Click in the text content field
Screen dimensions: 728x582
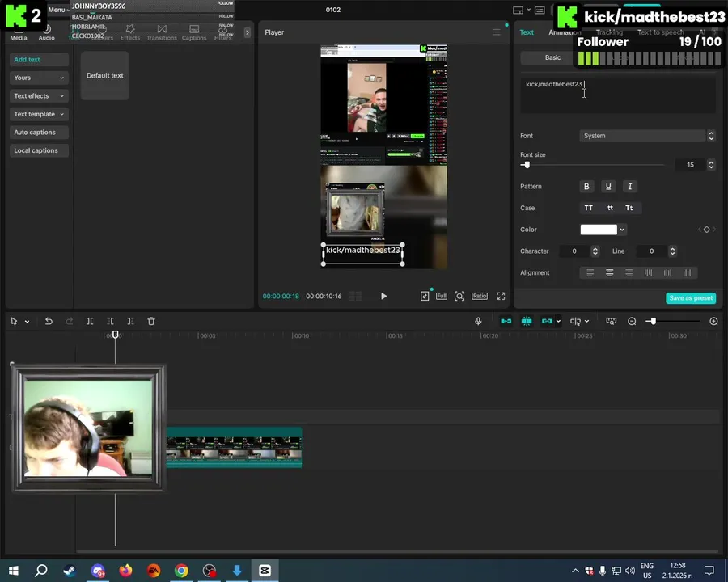pyautogui.click(x=618, y=95)
